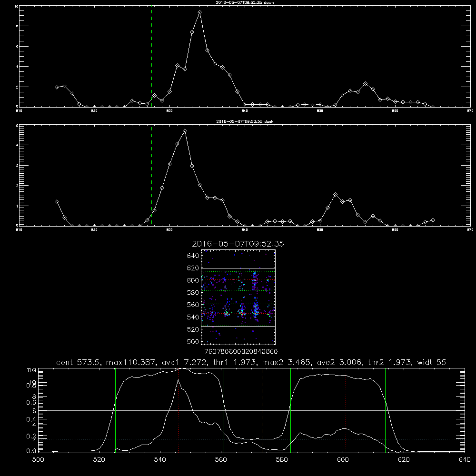The image size is (476, 476).
Task: Click 'ave2 3.006' in bottom plot title
Action: 339,362
